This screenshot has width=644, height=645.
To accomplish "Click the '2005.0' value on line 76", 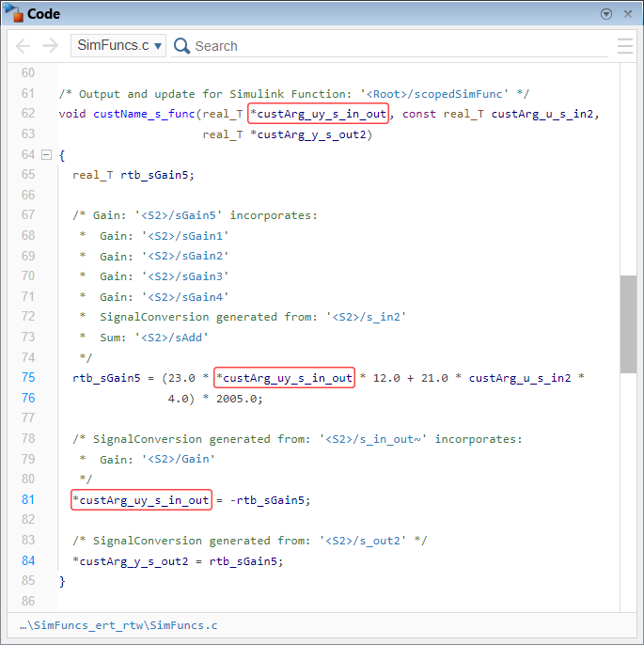I will click(x=237, y=399).
